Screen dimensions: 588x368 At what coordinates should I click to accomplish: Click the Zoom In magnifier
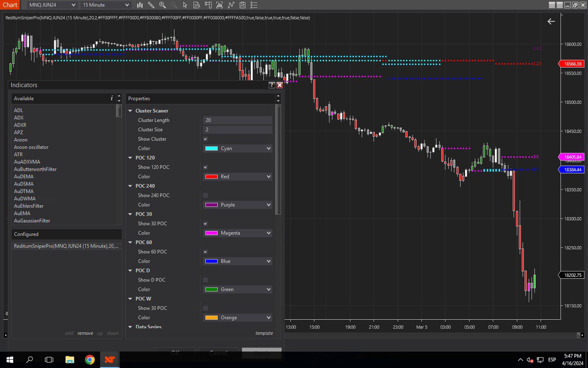[x=162, y=5]
